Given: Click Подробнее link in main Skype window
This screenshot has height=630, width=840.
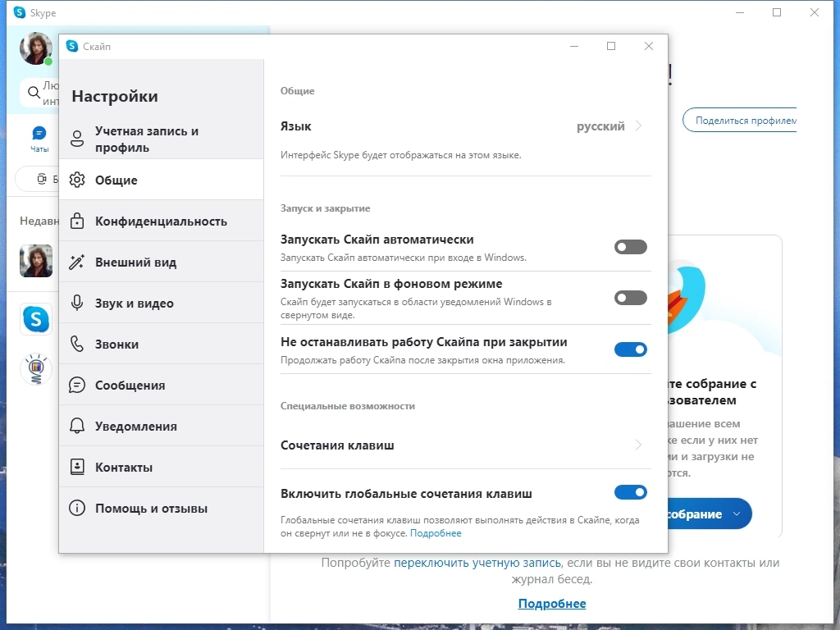Looking at the screenshot, I should point(552,604).
